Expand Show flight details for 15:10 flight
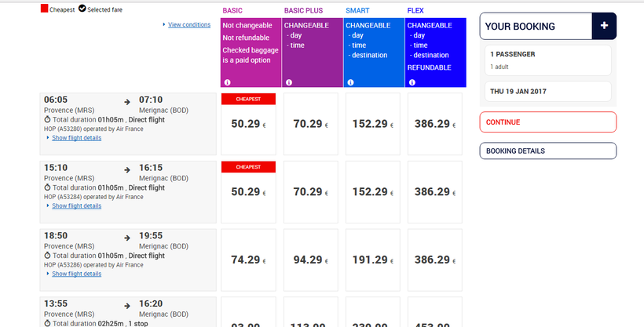Viewport: 644px width, 327px height. pyautogui.click(x=76, y=206)
